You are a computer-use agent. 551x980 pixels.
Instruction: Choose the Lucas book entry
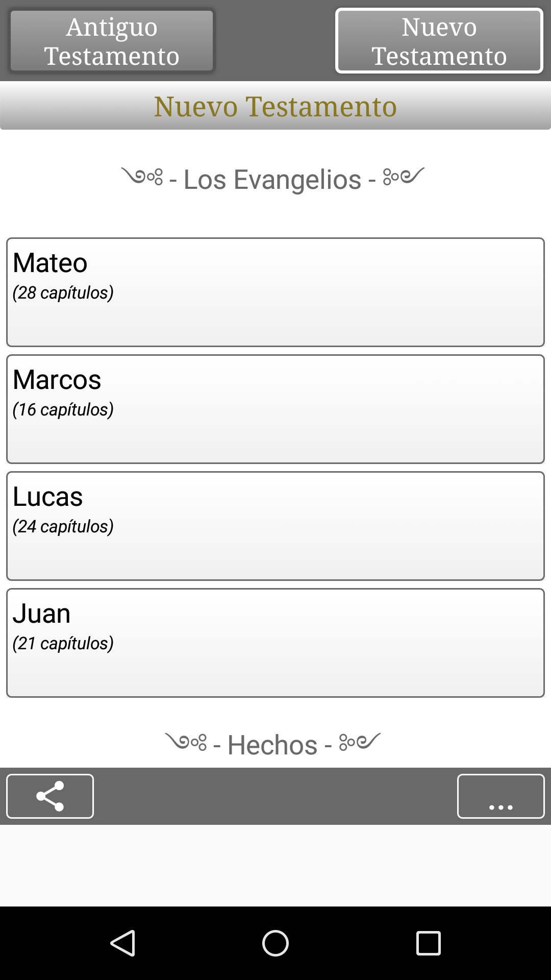[x=275, y=526]
